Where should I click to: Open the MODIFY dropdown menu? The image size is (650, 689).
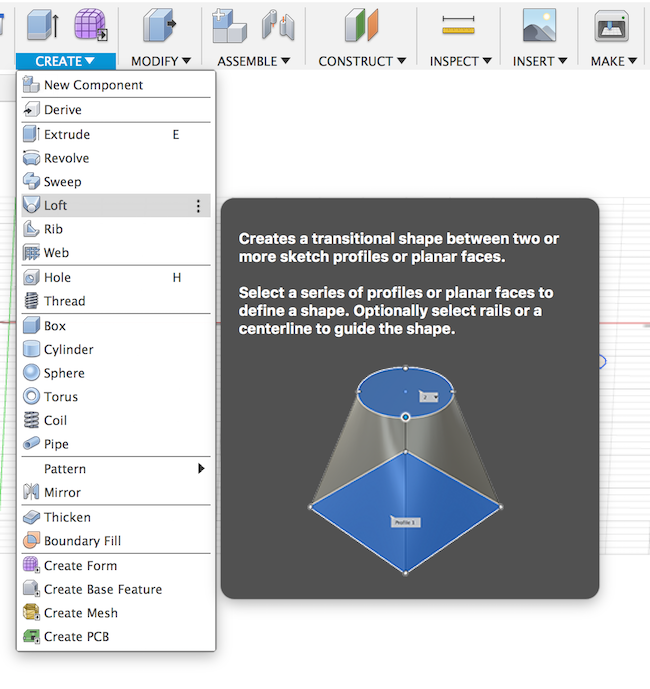160,61
